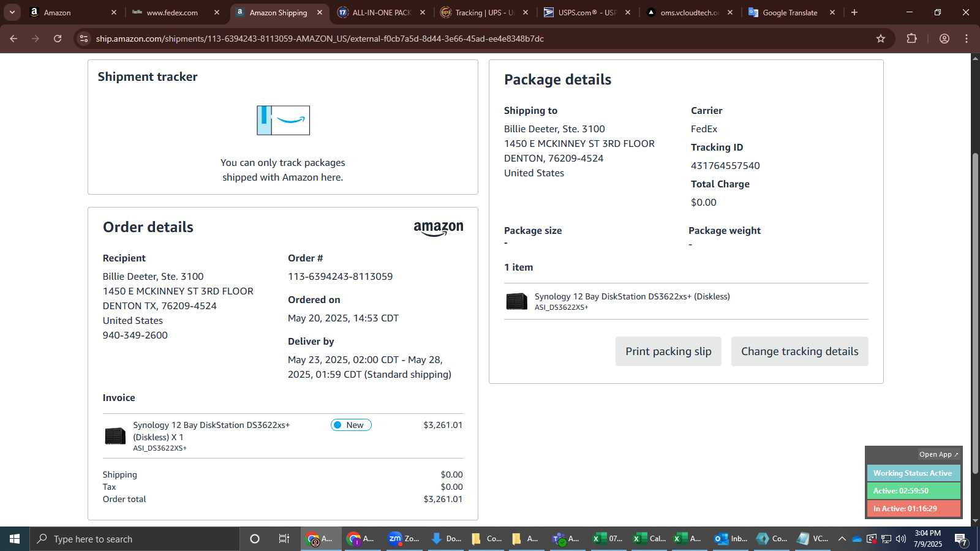Screen dimensions: 980x551
Task: Switch to the USPS.com tab
Action: point(588,12)
